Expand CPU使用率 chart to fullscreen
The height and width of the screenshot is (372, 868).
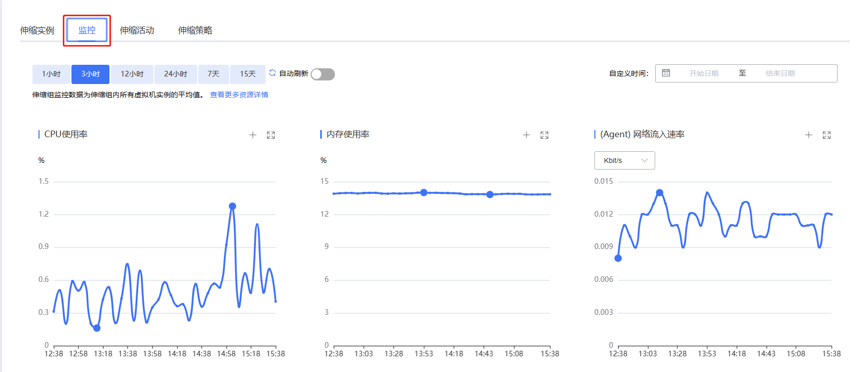(x=271, y=135)
